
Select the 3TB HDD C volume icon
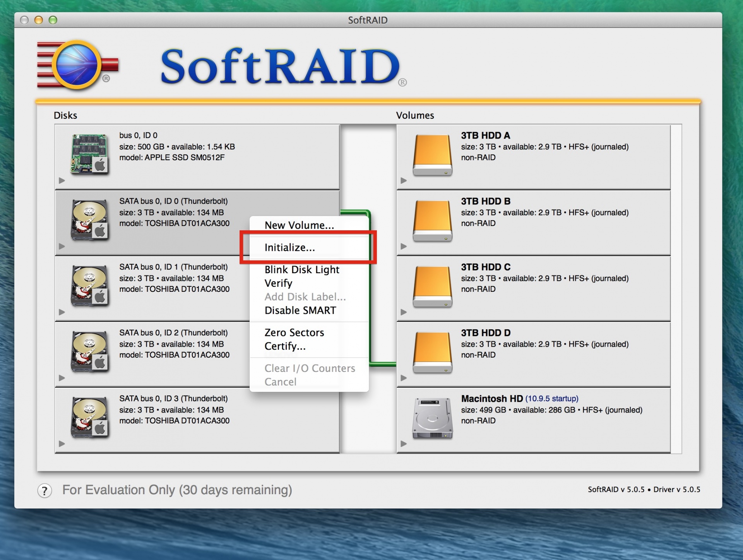(432, 286)
